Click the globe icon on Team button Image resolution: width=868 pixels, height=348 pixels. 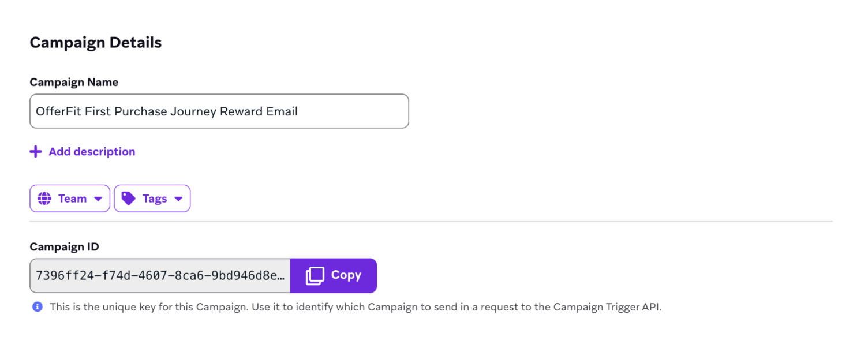coord(44,199)
